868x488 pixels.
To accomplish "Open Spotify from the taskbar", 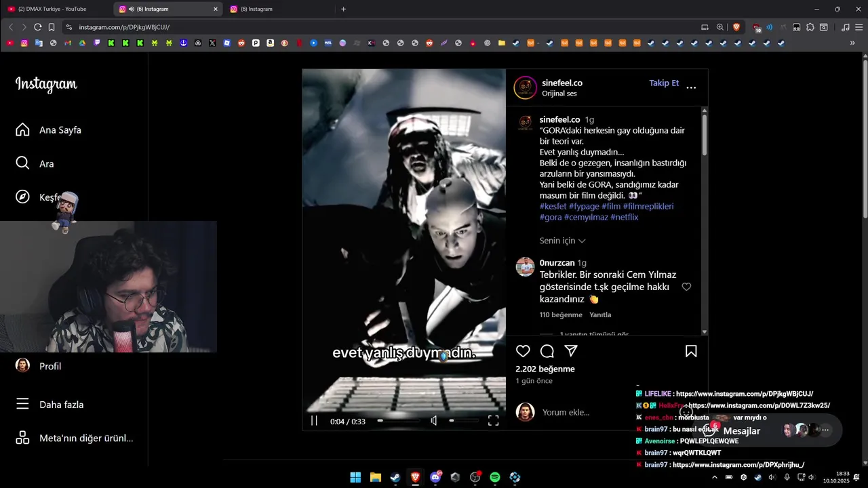I will click(x=495, y=477).
